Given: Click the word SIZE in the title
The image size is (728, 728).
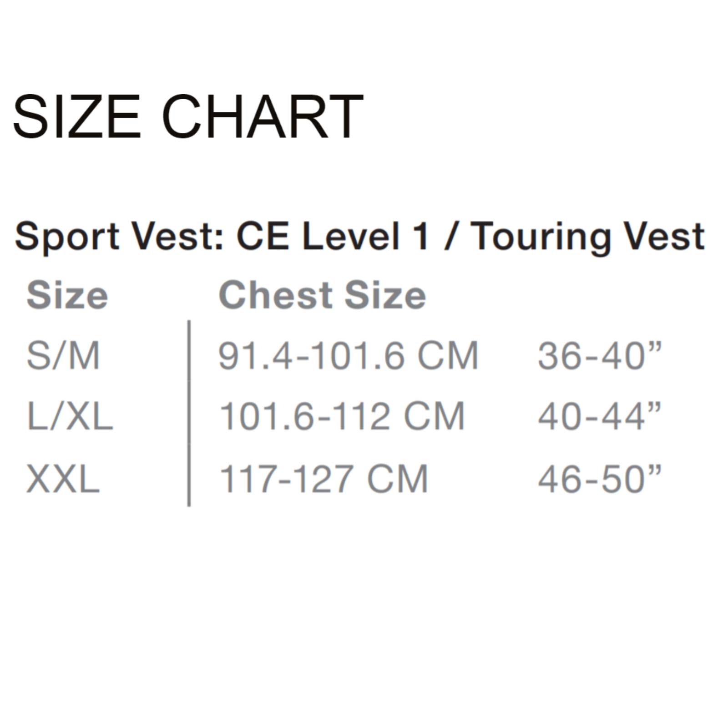Looking at the screenshot, I should pos(76,116).
